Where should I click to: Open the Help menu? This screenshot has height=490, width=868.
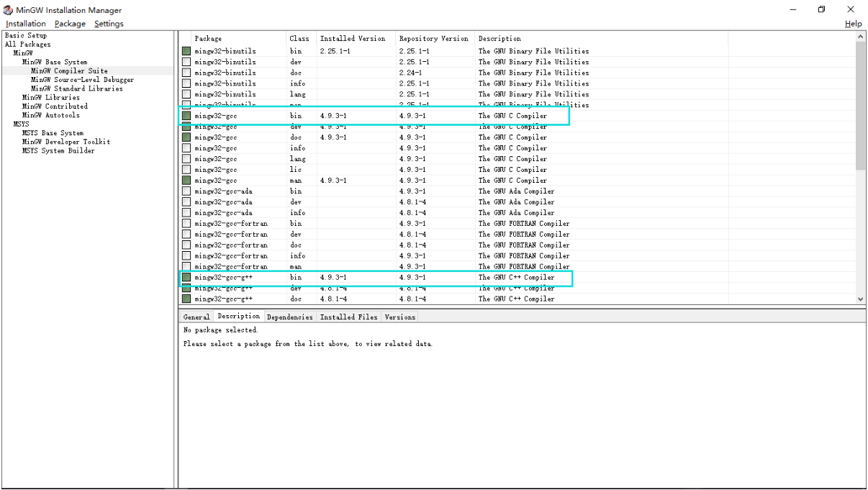853,24
